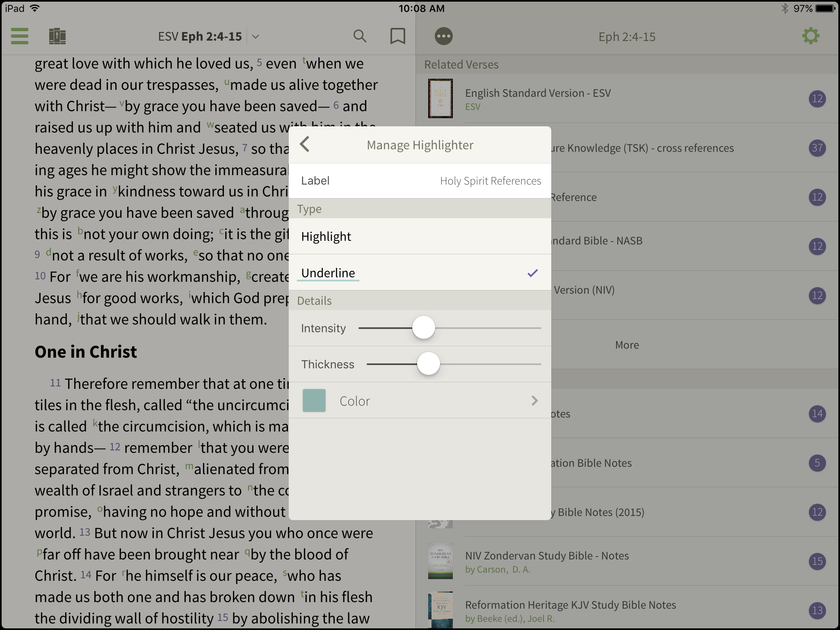Tap the Wi-Fi status icon
Image resolution: width=840 pixels, height=630 pixels.
coord(35,8)
